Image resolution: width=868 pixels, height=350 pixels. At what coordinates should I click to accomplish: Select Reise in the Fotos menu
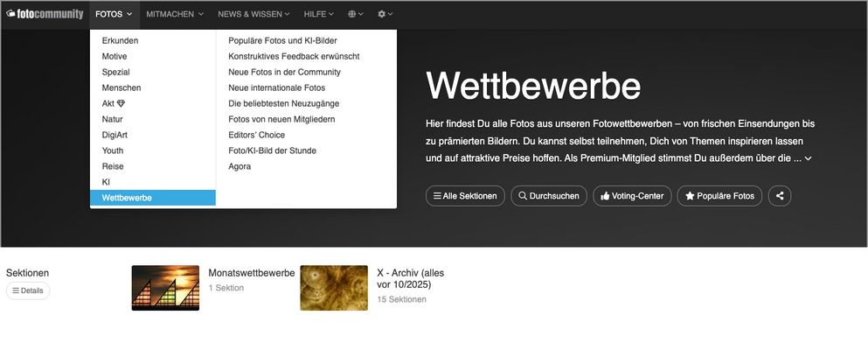(x=153, y=166)
